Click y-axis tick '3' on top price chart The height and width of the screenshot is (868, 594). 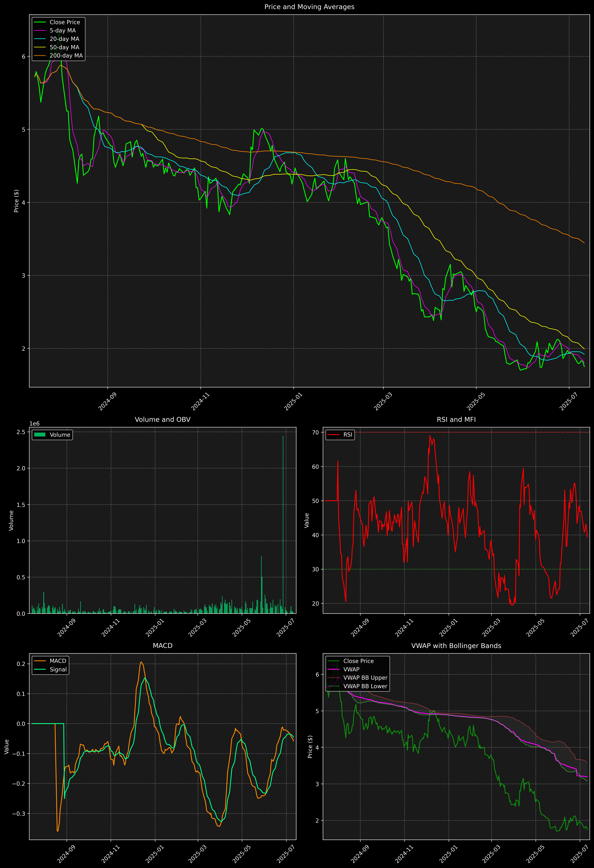[x=23, y=276]
